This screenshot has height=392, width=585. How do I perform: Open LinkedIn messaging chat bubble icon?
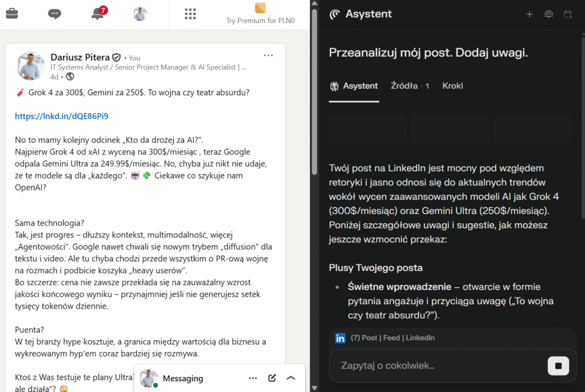54,14
